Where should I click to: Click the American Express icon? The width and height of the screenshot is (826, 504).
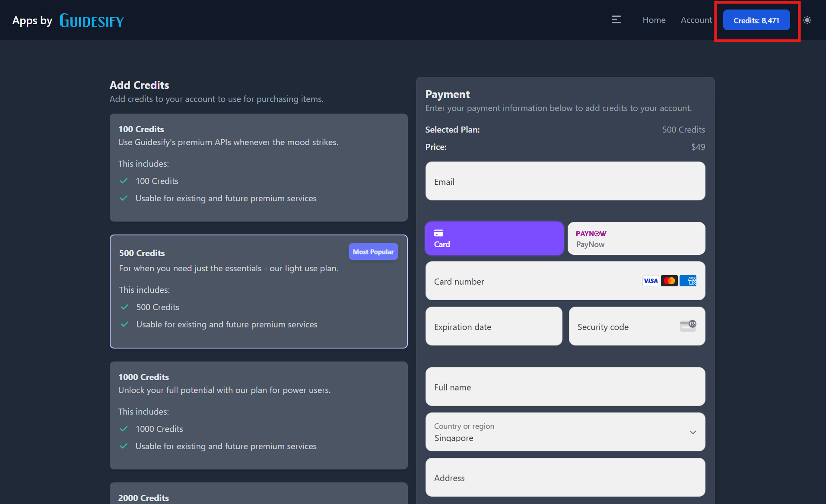pos(688,281)
